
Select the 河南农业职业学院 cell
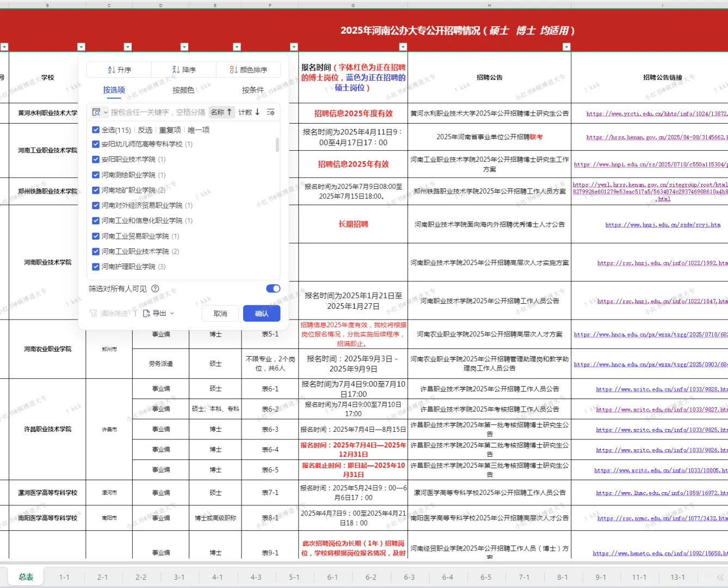(x=47, y=349)
